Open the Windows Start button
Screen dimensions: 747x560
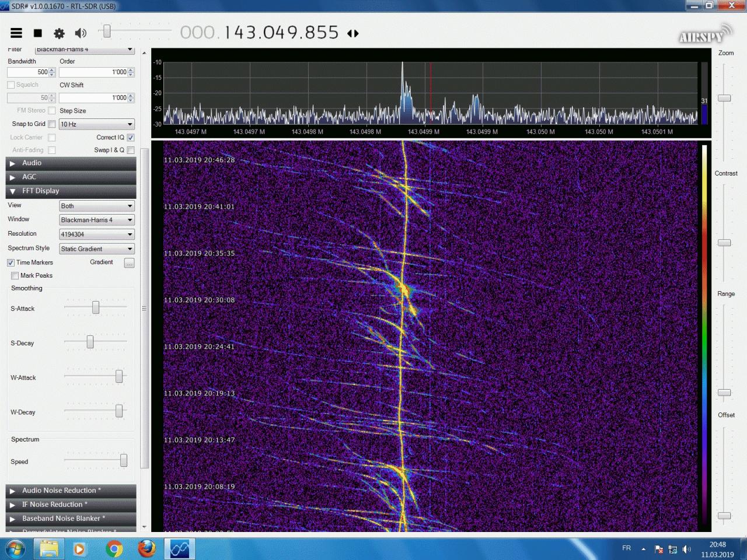(x=15, y=549)
